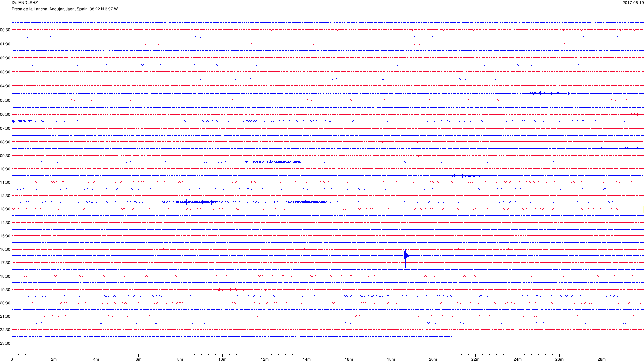Click the 11:30 time label
644x362 pixels.
[5, 183]
